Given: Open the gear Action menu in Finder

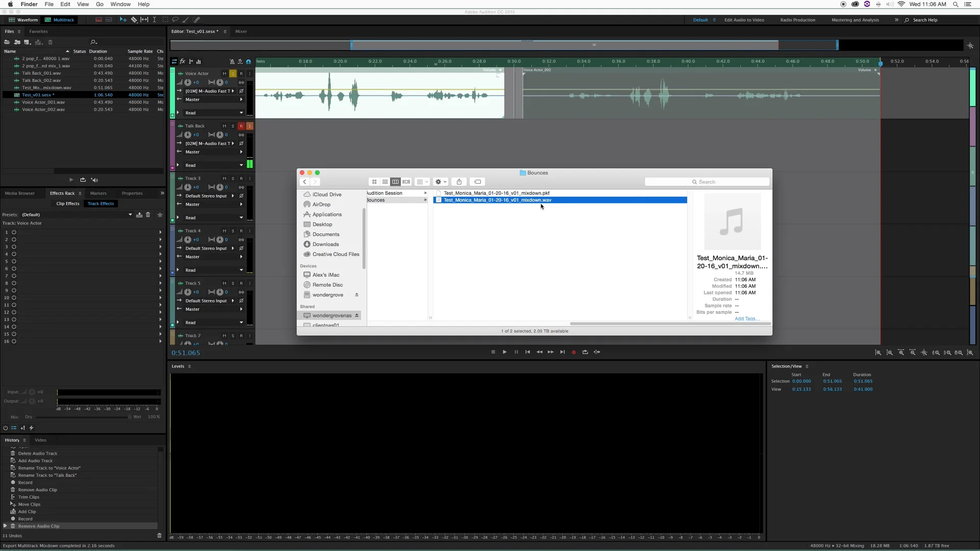Looking at the screenshot, I should point(440,182).
